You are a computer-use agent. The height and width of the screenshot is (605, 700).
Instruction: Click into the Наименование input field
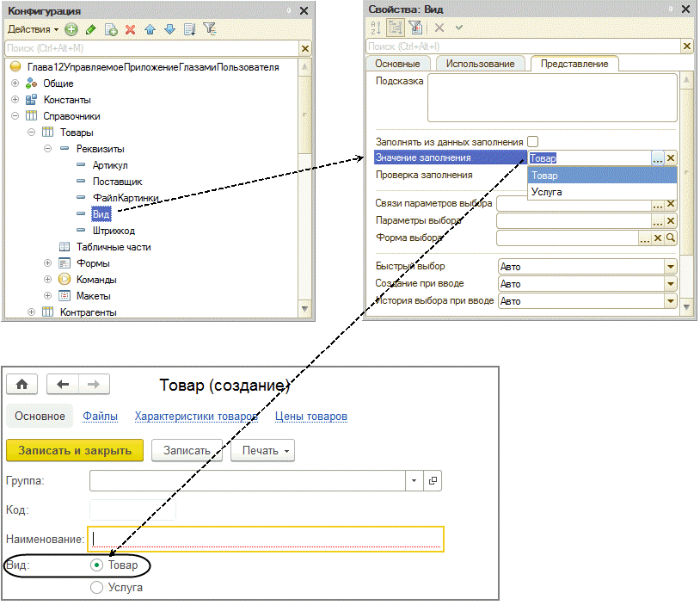[x=266, y=540]
